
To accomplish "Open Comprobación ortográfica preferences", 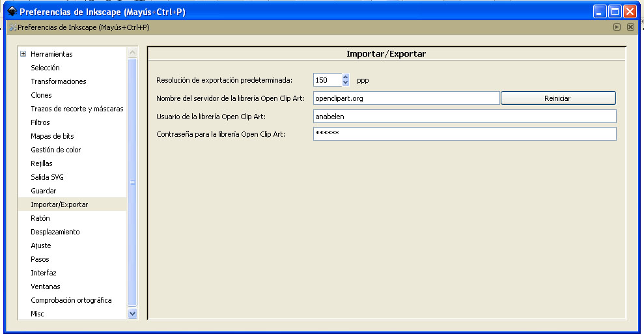I will (71, 300).
